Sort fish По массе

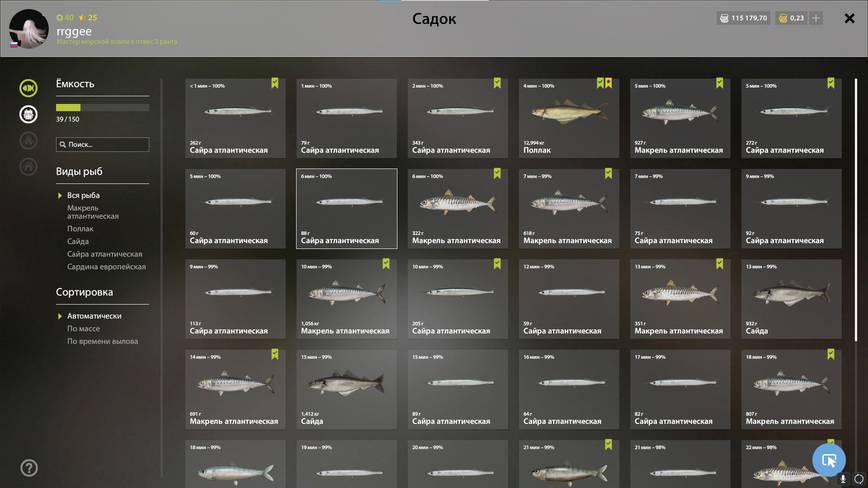point(84,329)
